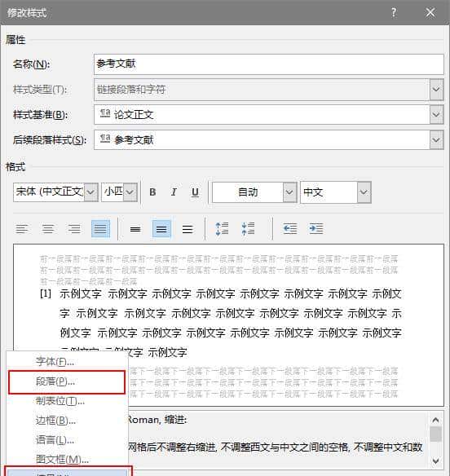Select single line spacing icon

[x=135, y=229]
